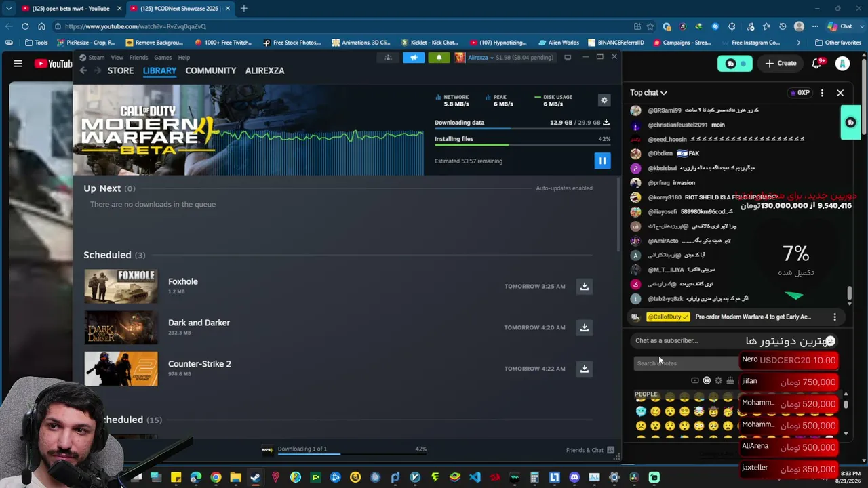Image resolution: width=868 pixels, height=488 pixels.
Task: Open Steam menu in Steam menu bar
Action: pyautogui.click(x=92, y=58)
